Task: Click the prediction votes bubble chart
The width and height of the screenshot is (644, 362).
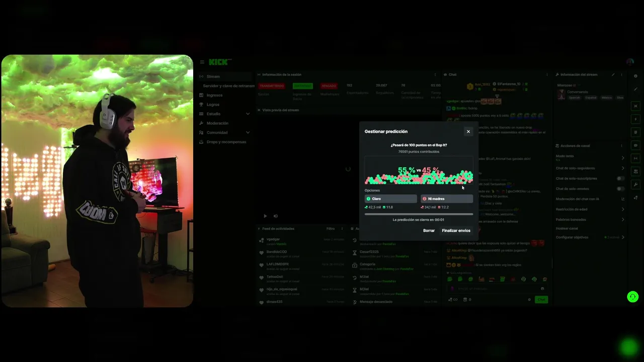Action: (x=419, y=171)
